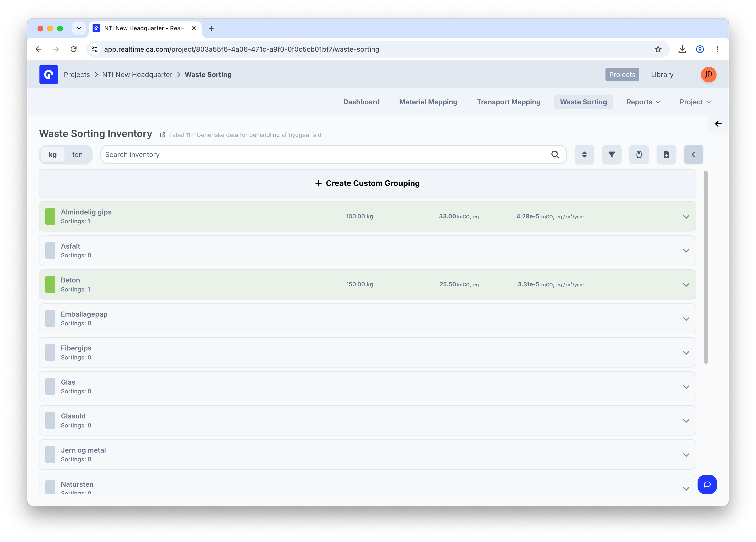Open the filter funnel icon button
Screen dimensions: 756x542
pos(611,155)
